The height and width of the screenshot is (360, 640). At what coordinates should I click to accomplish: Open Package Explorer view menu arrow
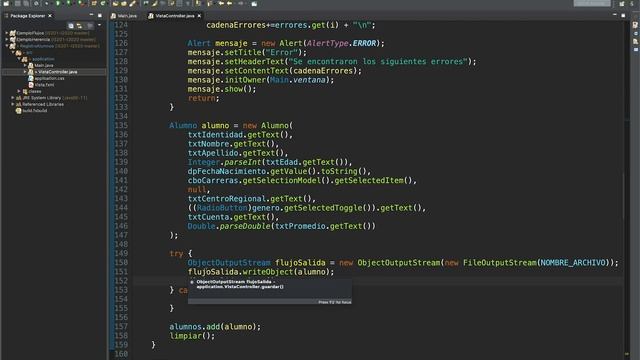click(x=99, y=26)
